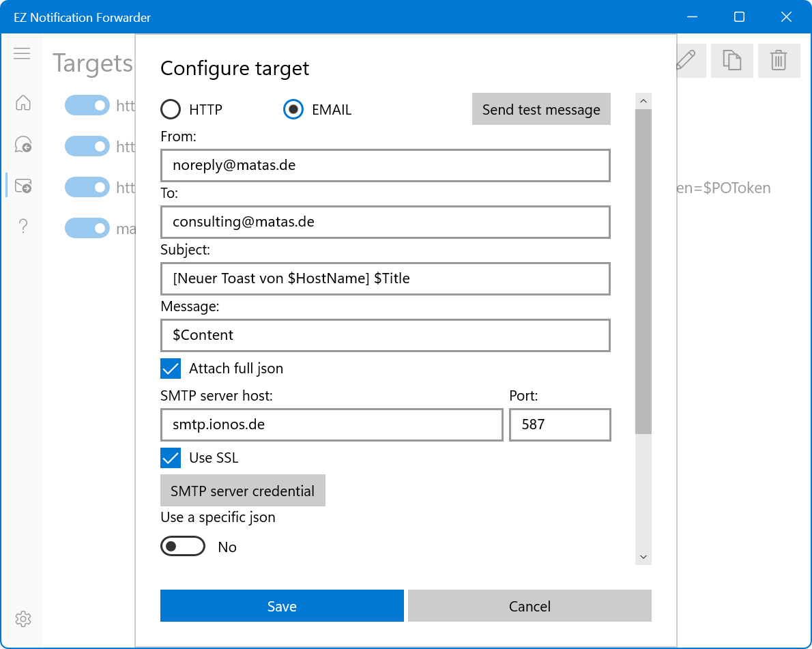Screen dimensions: 812x649
Task: Toggle the second target switch in the list
Action: pyautogui.click(x=87, y=146)
